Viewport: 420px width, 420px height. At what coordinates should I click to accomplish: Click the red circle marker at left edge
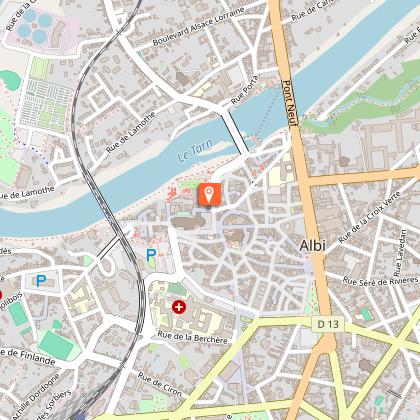[x=0, y=295]
